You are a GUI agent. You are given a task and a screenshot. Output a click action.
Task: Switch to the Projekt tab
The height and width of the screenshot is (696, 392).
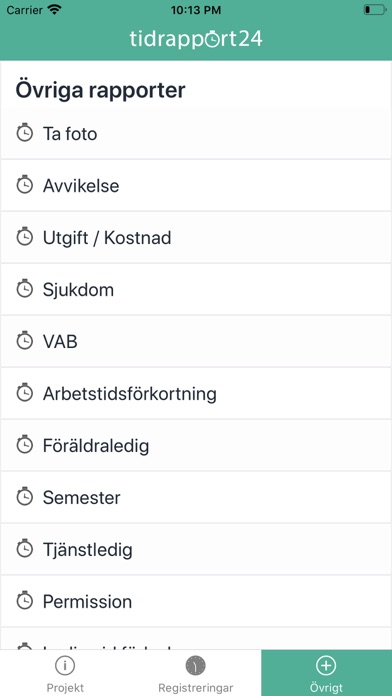tap(65, 673)
